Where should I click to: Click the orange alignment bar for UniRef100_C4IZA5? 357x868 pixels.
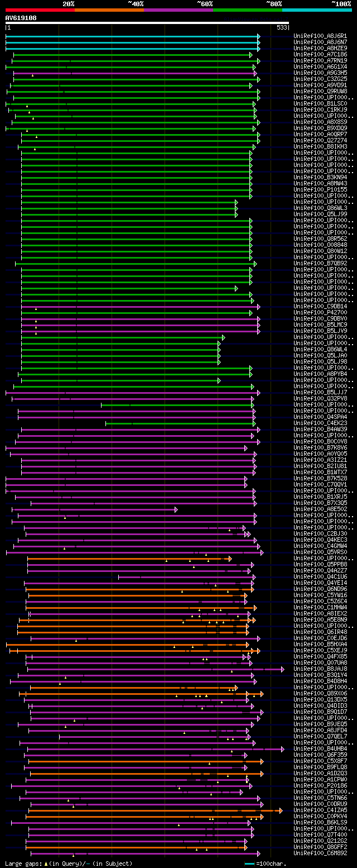(155, 810)
